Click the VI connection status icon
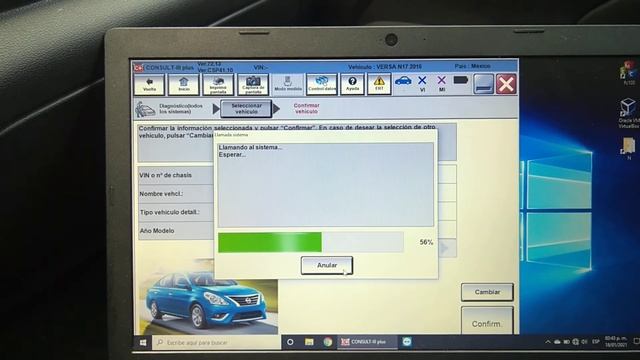640x360 pixels. 422,83
